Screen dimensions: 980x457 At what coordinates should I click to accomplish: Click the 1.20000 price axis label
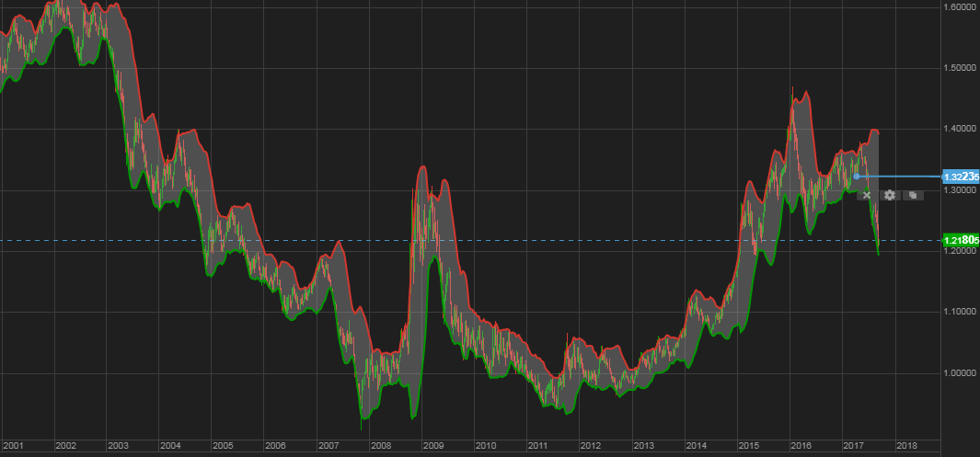(962, 251)
